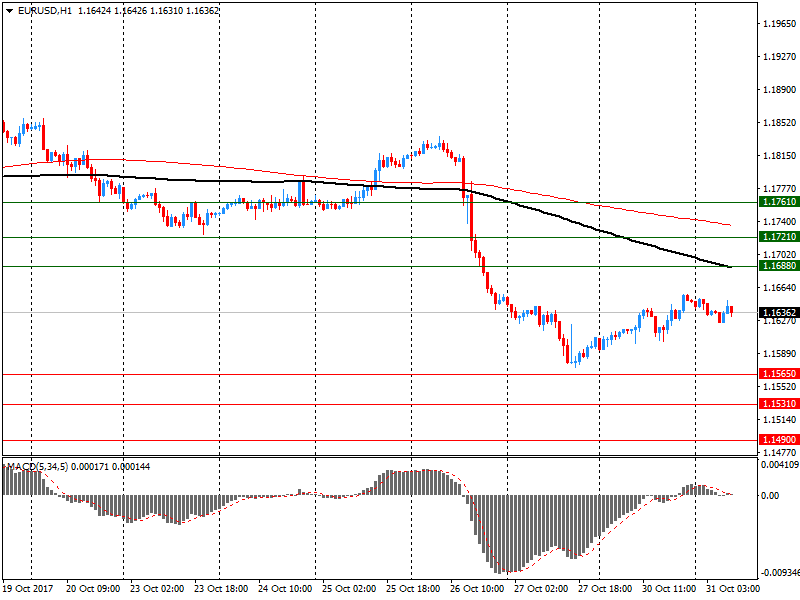Click the 1.19270 price scale value
Viewport: 800px width, 600px height.
pyautogui.click(x=780, y=57)
